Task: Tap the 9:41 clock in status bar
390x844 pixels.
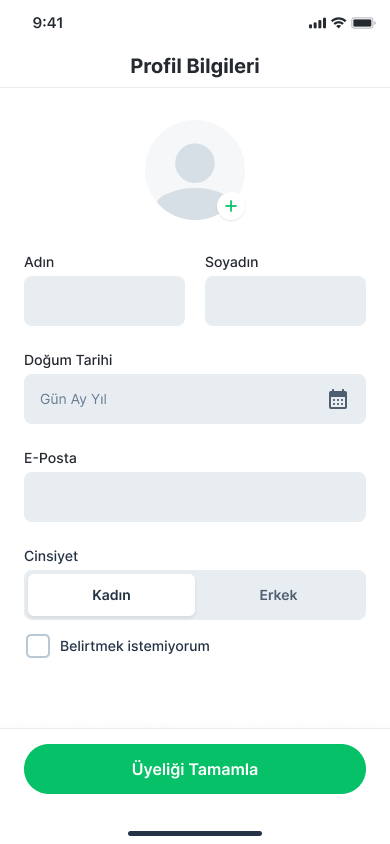Action: (48, 23)
